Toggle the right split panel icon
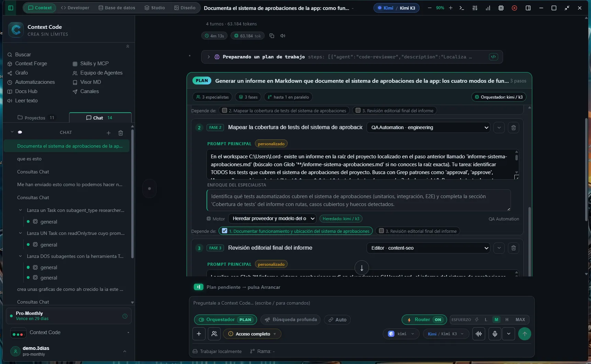The image size is (591, 364). coord(528,8)
